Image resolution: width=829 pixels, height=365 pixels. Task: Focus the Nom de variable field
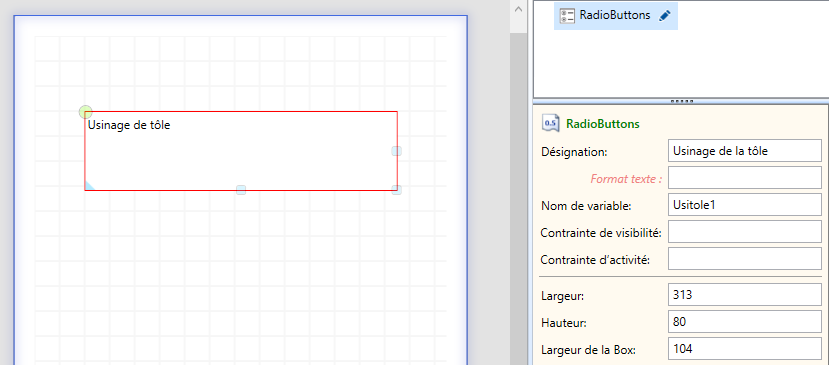[744, 205]
